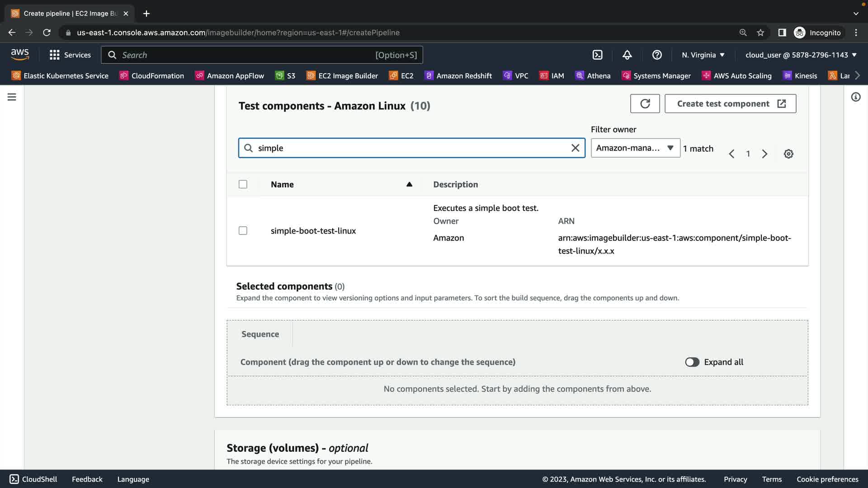This screenshot has height=488, width=868.
Task: Refresh the test components list
Action: (645, 104)
